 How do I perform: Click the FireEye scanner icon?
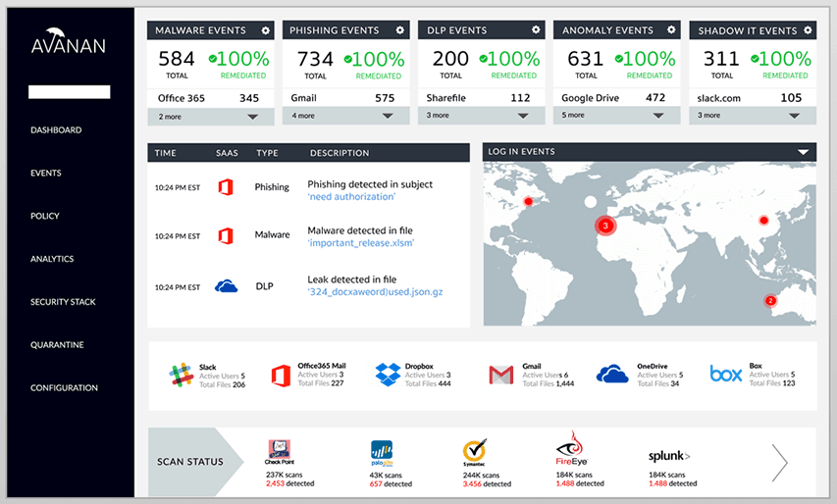tap(572, 448)
